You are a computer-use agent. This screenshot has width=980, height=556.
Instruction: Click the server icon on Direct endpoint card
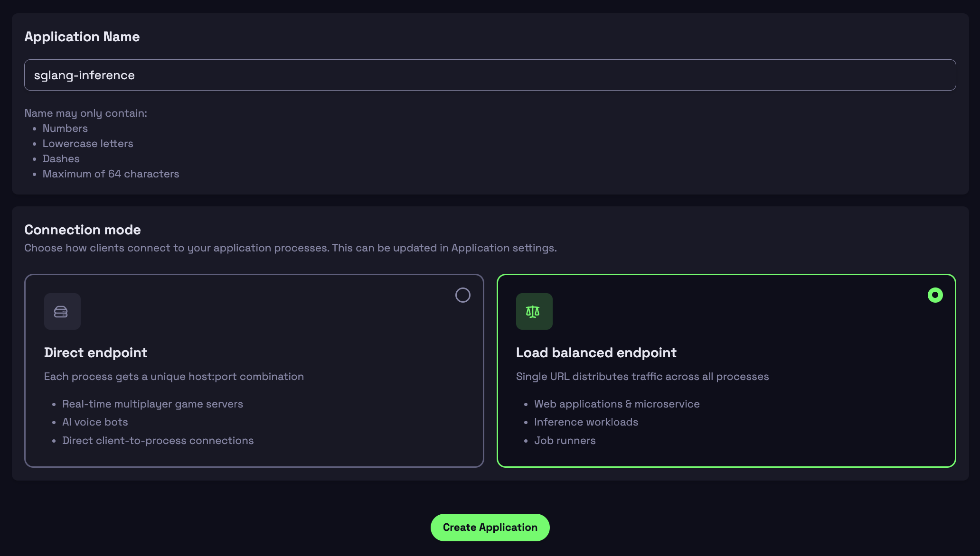point(62,311)
